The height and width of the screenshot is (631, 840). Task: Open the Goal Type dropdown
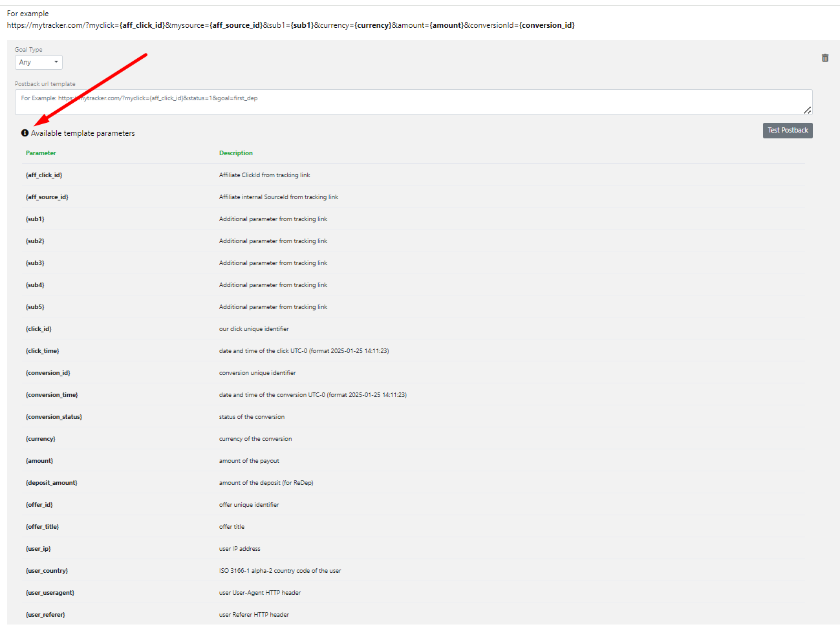point(39,62)
